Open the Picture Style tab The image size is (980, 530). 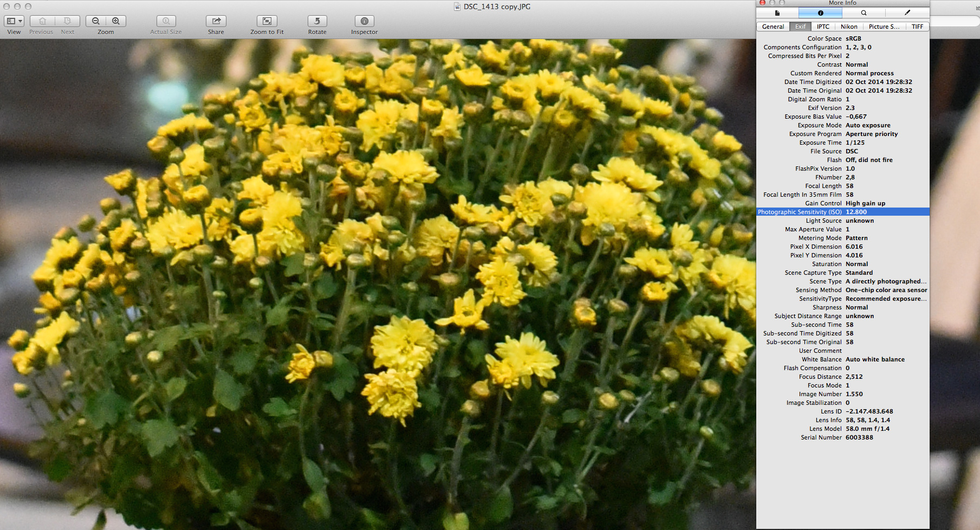pyautogui.click(x=884, y=27)
